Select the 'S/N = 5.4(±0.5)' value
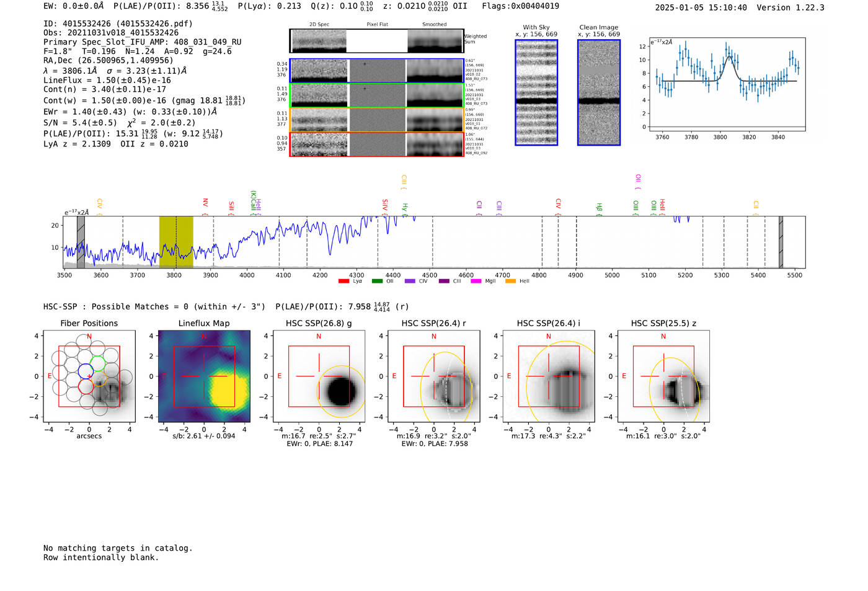868x591 pixels. (80, 123)
